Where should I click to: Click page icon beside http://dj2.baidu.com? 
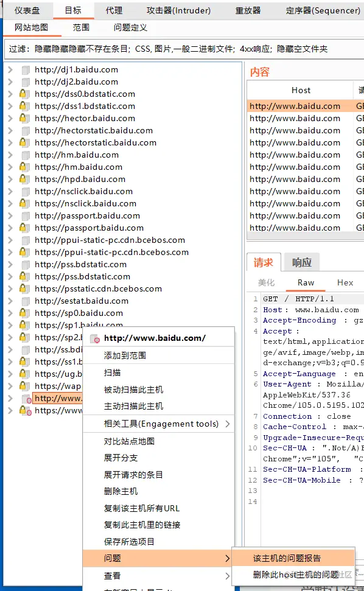click(25, 82)
